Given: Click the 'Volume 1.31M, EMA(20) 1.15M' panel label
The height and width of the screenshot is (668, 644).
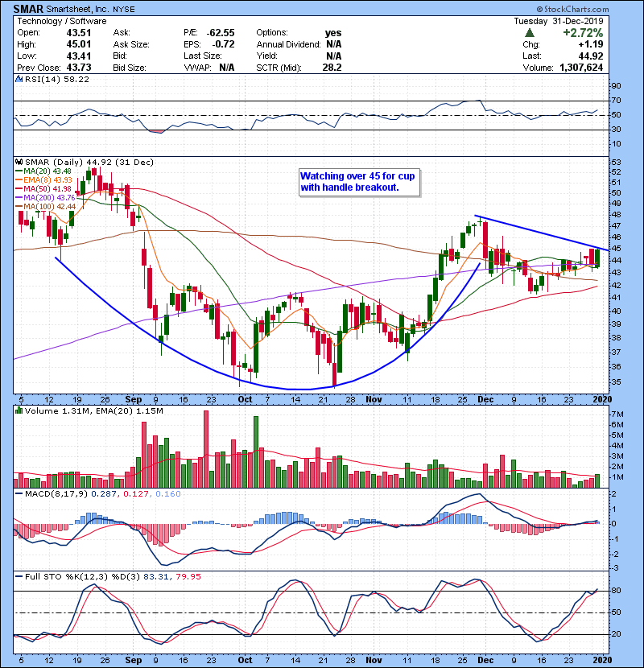Looking at the screenshot, I should pos(94,411).
